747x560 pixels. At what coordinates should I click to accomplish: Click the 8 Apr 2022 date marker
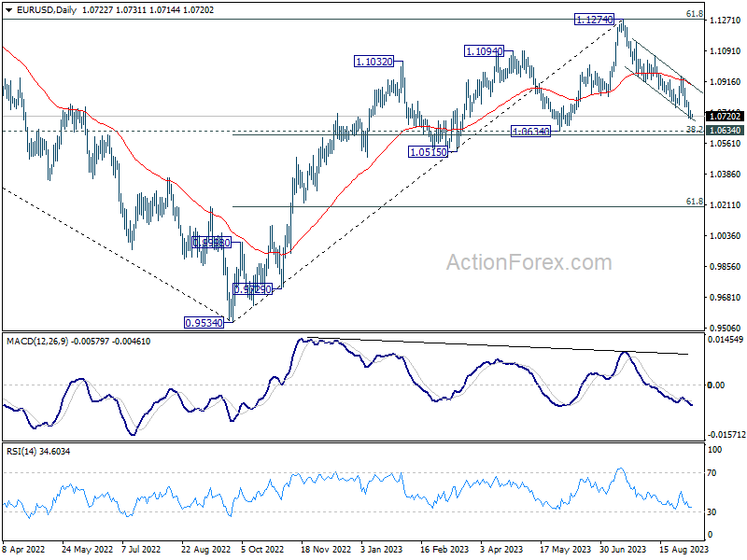[x=23, y=549]
